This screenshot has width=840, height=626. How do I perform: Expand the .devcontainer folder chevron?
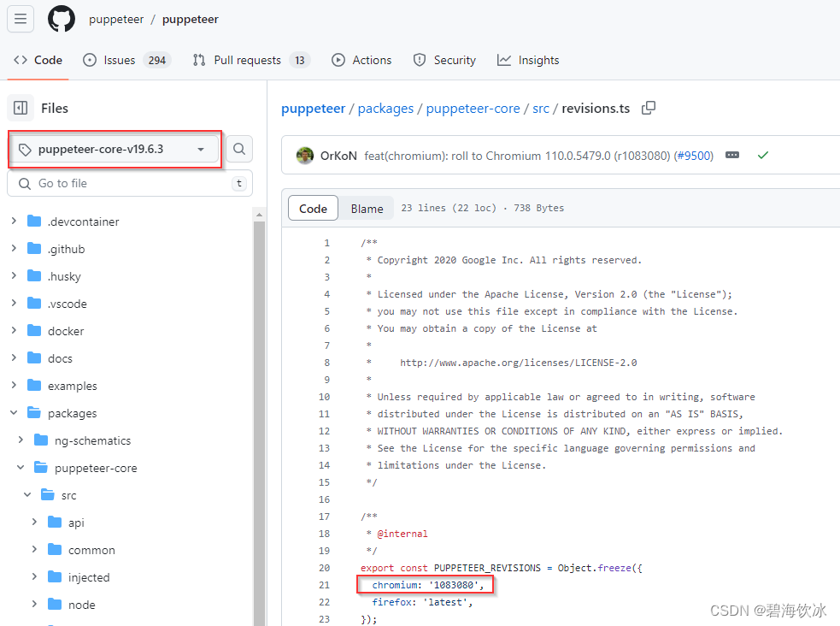pos(14,221)
